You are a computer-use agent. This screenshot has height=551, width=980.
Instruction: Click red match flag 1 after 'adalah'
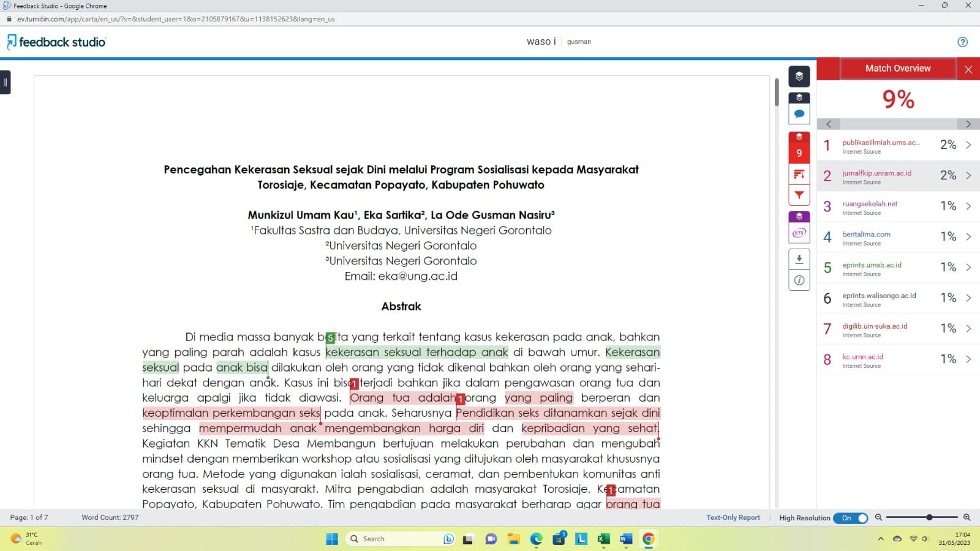pos(461,399)
